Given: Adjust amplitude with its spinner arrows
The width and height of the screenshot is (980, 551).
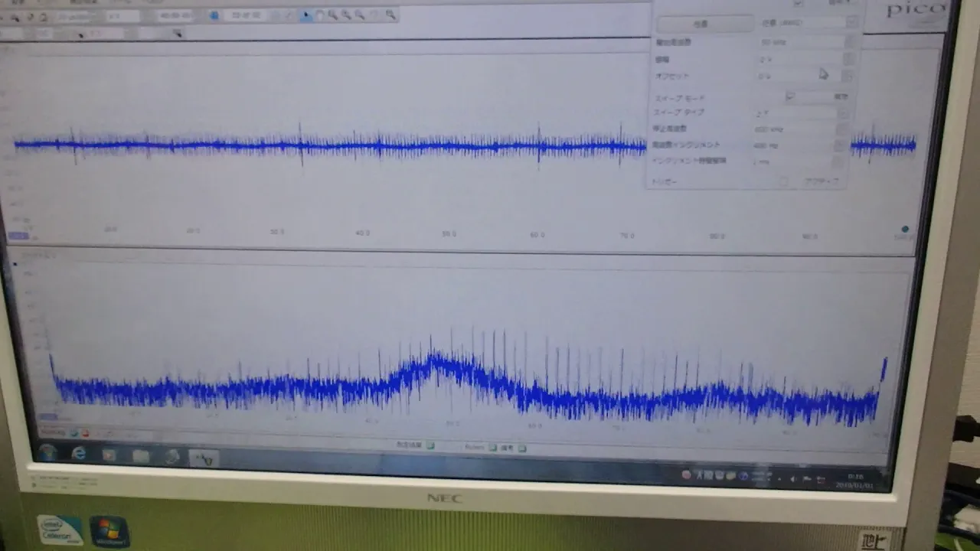Looking at the screenshot, I should (850, 58).
